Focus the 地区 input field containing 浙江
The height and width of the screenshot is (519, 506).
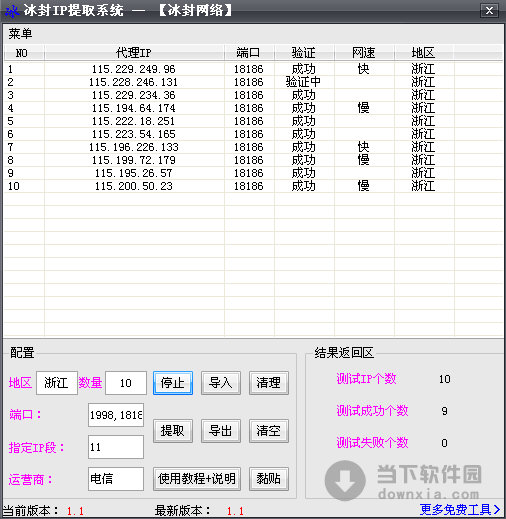coord(57,383)
